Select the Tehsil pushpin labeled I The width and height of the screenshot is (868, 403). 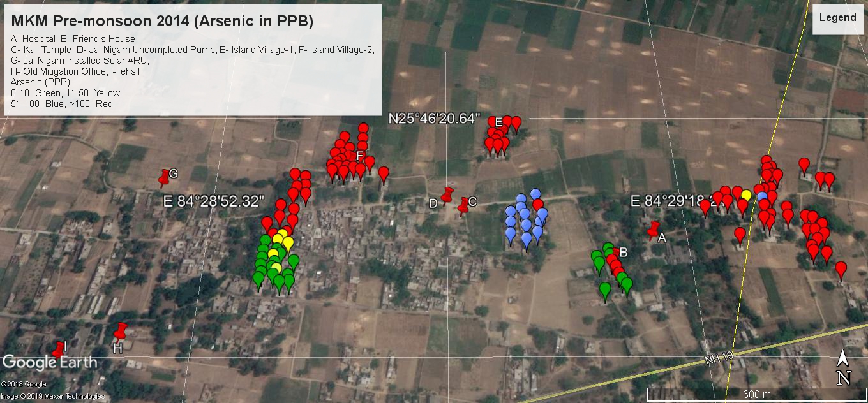(59, 349)
